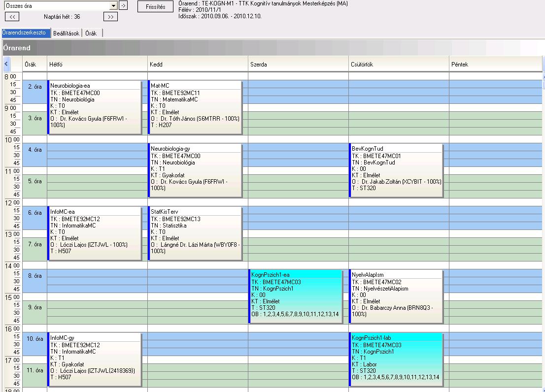Select the InfoMC-ea lesson block

[x=95, y=233]
